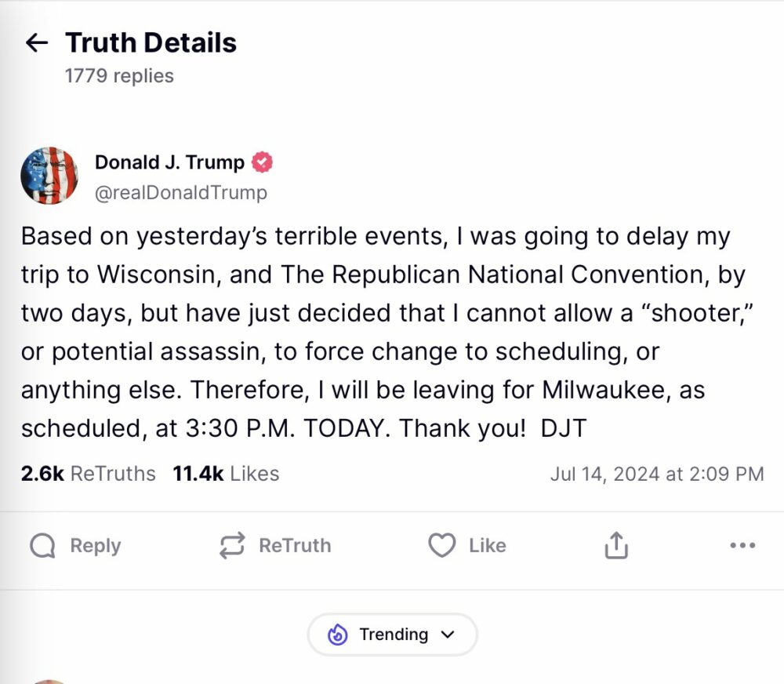The width and height of the screenshot is (784, 684).
Task: Expand the Trending sort dropdown
Action: tap(392, 635)
